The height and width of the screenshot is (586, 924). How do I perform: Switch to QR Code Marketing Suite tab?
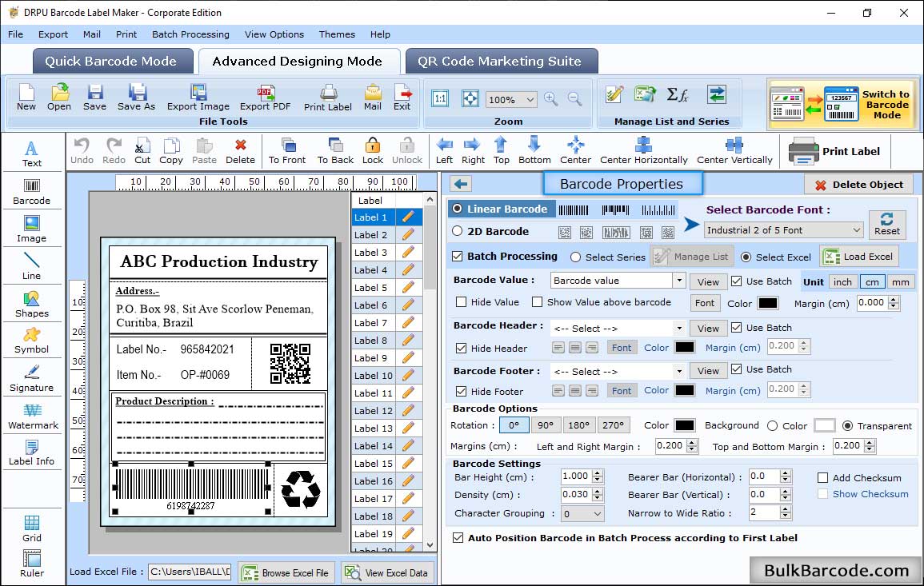point(502,62)
